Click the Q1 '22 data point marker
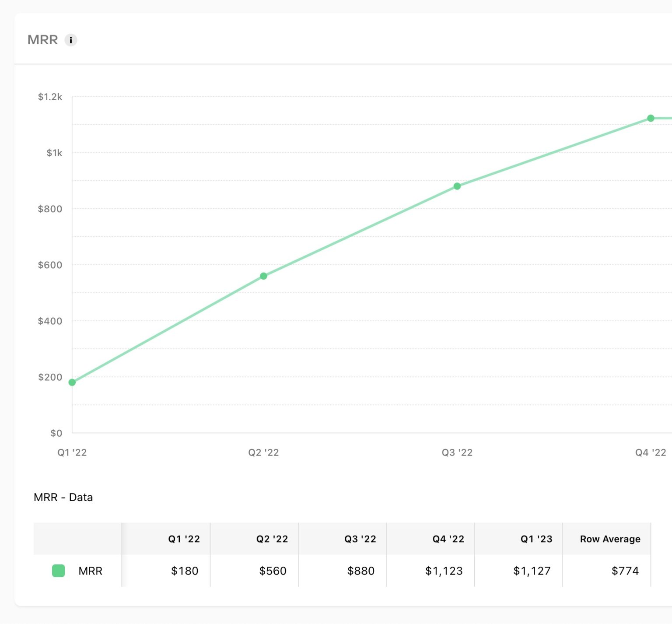672x624 pixels. [x=71, y=382]
